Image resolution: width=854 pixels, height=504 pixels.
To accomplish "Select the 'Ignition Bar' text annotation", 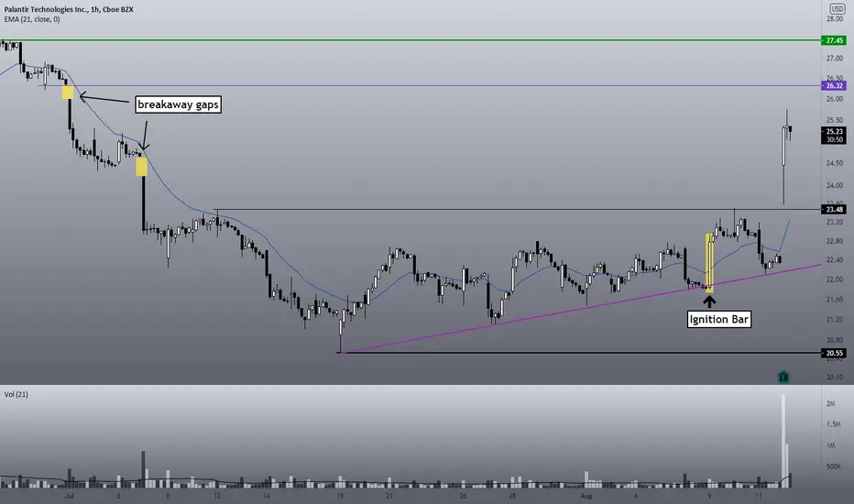I will [x=719, y=319].
